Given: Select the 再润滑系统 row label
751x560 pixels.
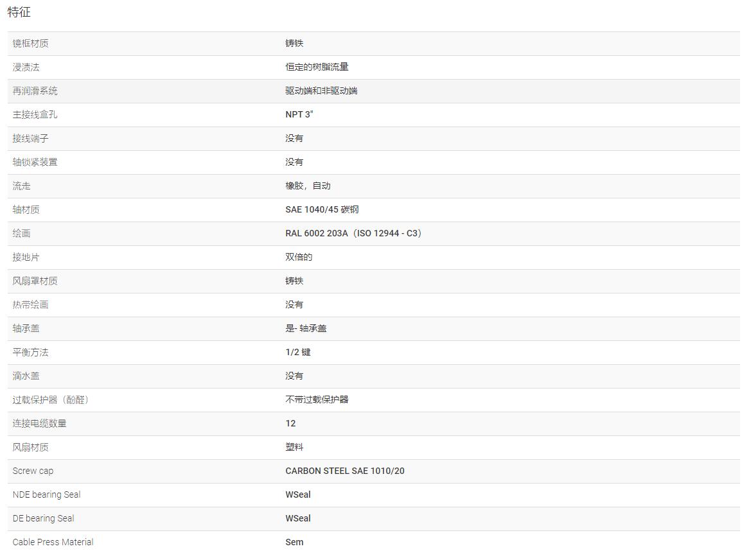Looking at the screenshot, I should [35, 91].
